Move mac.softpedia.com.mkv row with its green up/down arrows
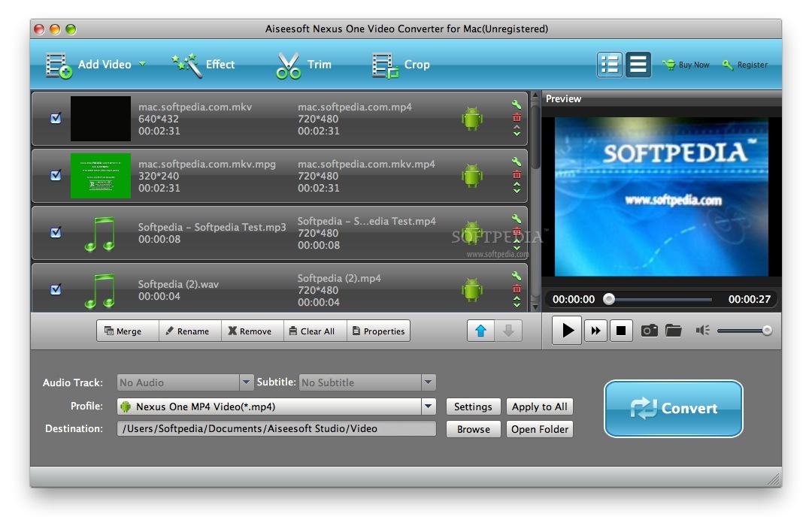The width and height of the screenshot is (812, 529). coord(517,131)
